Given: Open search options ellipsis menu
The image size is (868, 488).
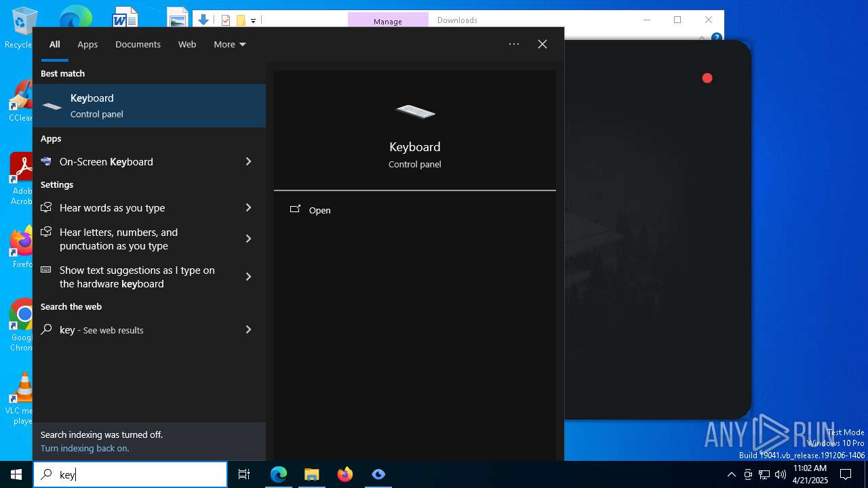Looking at the screenshot, I should click(x=514, y=44).
